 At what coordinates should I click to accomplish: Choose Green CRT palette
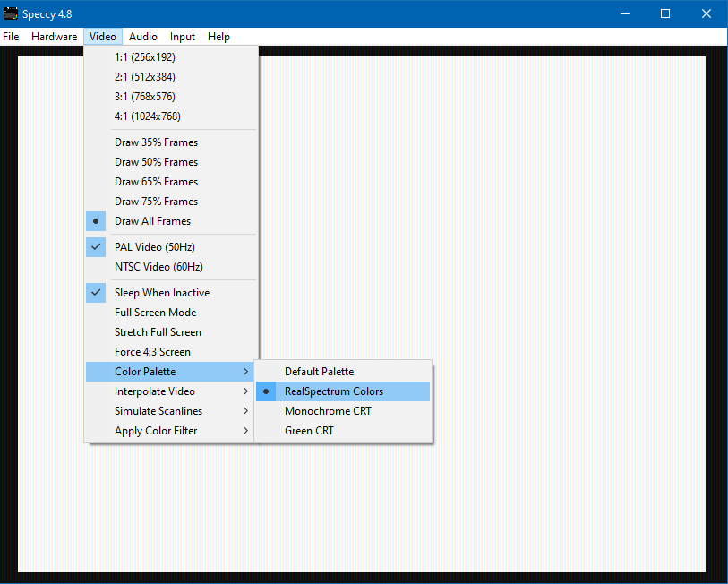click(343, 431)
